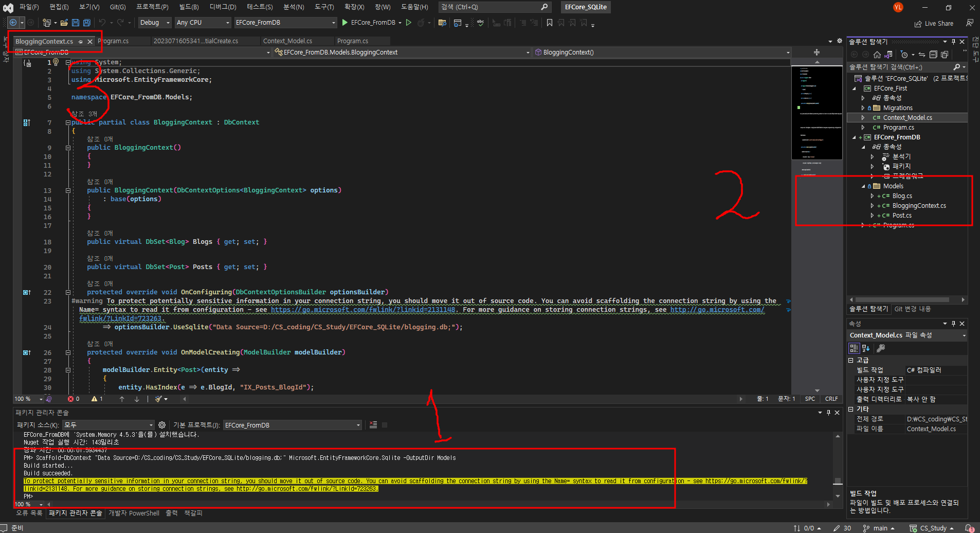This screenshot has width=980, height=533.
Task: Open package source 모두 dropdown
Action: coord(108,425)
